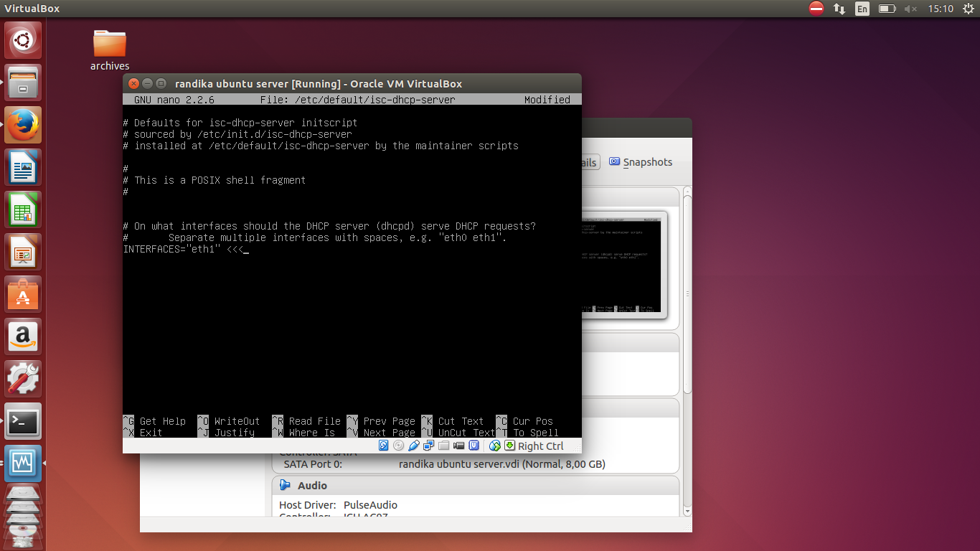Click the ^R Read File shortcut in nano
The width and height of the screenshot is (980, 551).
[306, 421]
